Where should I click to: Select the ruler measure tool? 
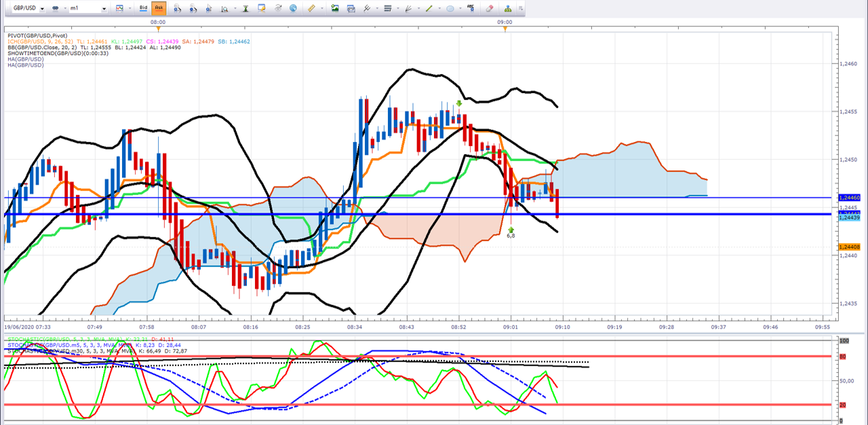pos(312,9)
